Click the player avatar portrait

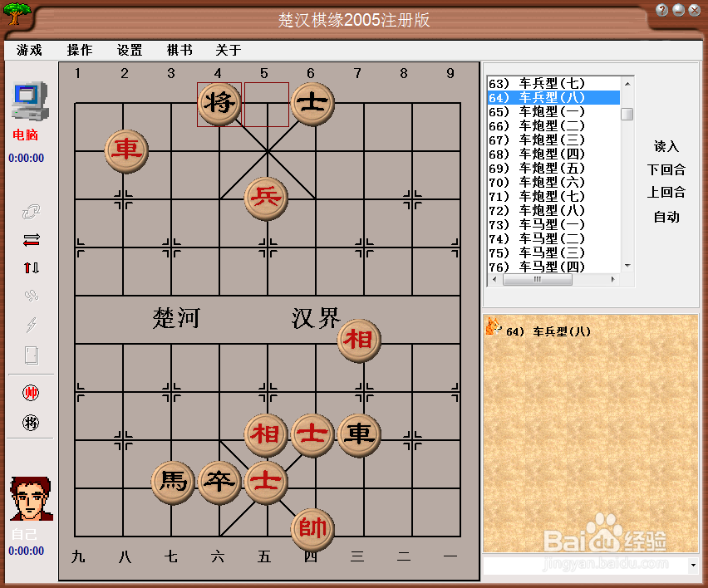click(x=31, y=498)
